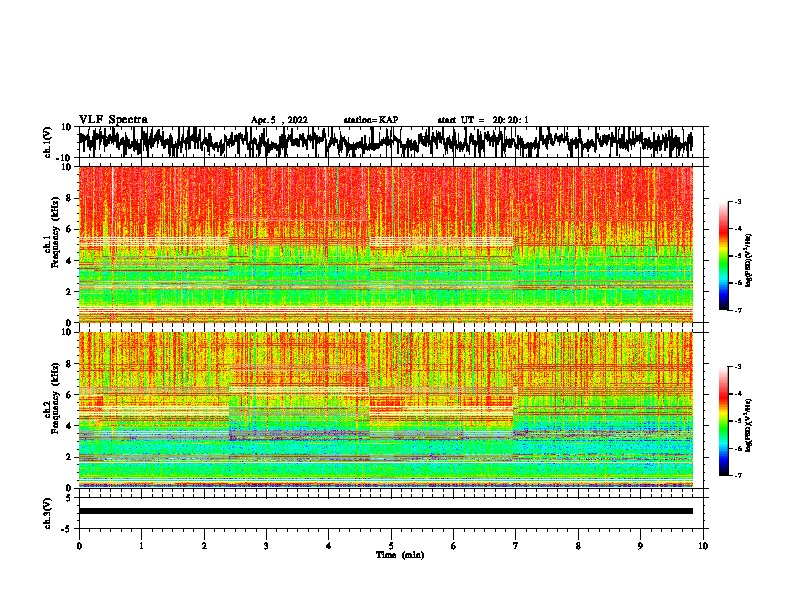The height and width of the screenshot is (612, 792).
Task: Click time axis tick label "2"
Action: coord(204,546)
